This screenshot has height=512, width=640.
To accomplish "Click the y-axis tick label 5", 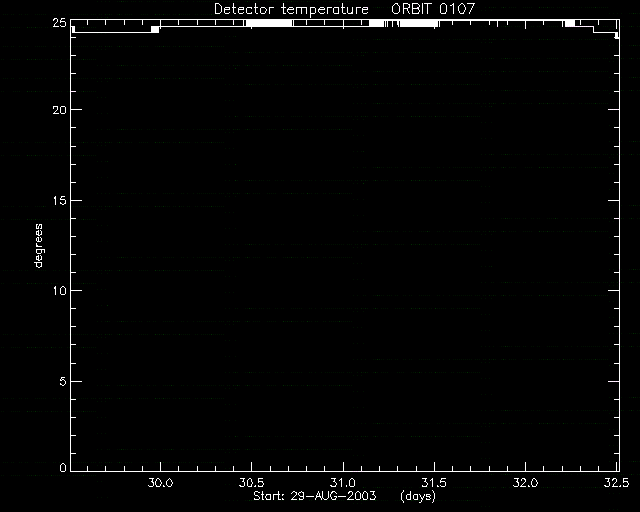I will click(62, 382).
